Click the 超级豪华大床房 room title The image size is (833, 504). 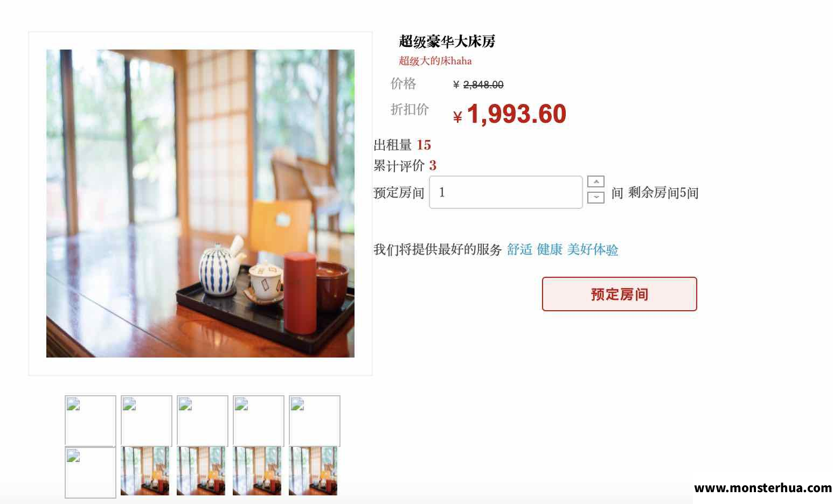(447, 41)
